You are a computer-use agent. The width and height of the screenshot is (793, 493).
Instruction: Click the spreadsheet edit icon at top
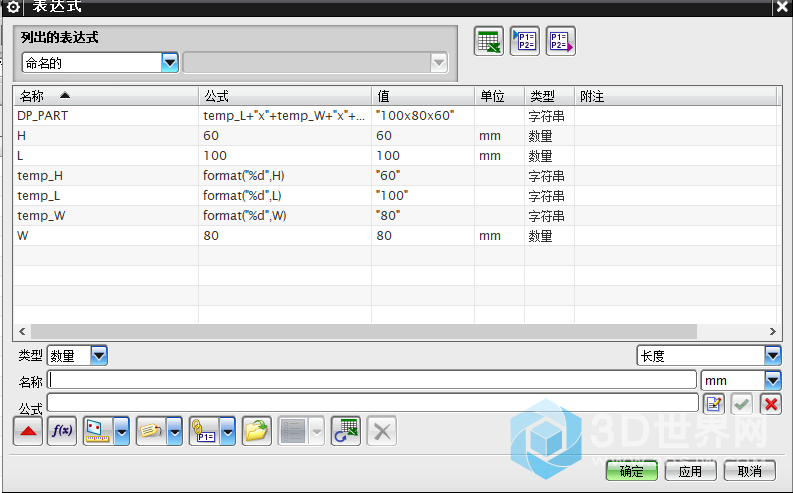[488, 41]
